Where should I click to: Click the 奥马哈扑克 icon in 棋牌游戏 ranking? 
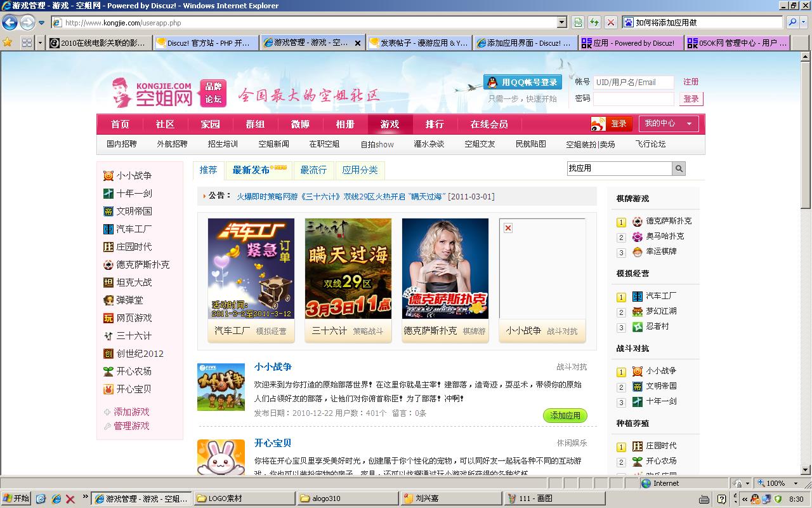click(x=638, y=237)
